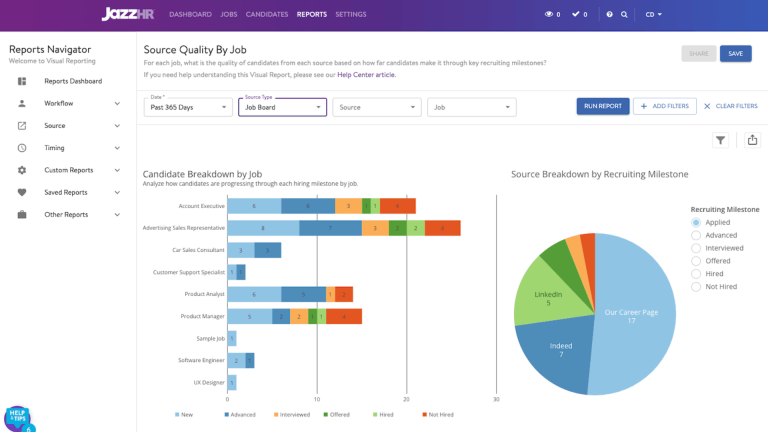Click the search magnifier icon in header
The height and width of the screenshot is (432, 768).
coord(625,15)
